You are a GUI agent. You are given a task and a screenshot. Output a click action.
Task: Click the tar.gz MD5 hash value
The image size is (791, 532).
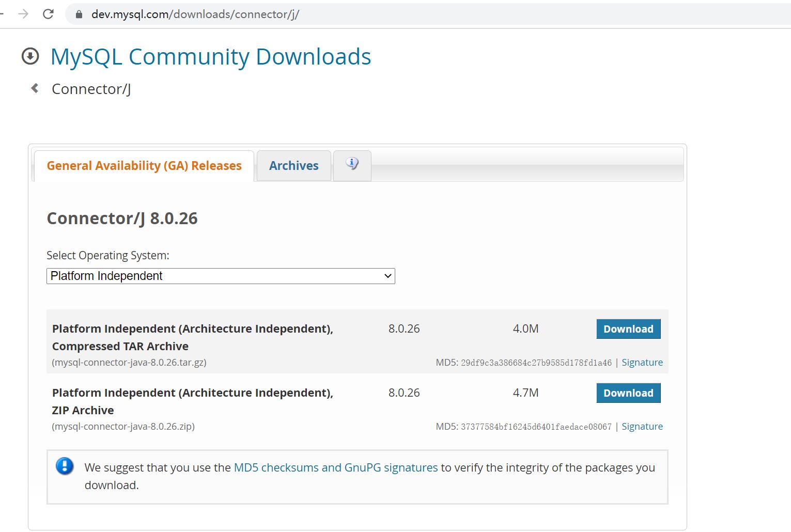tap(536, 363)
